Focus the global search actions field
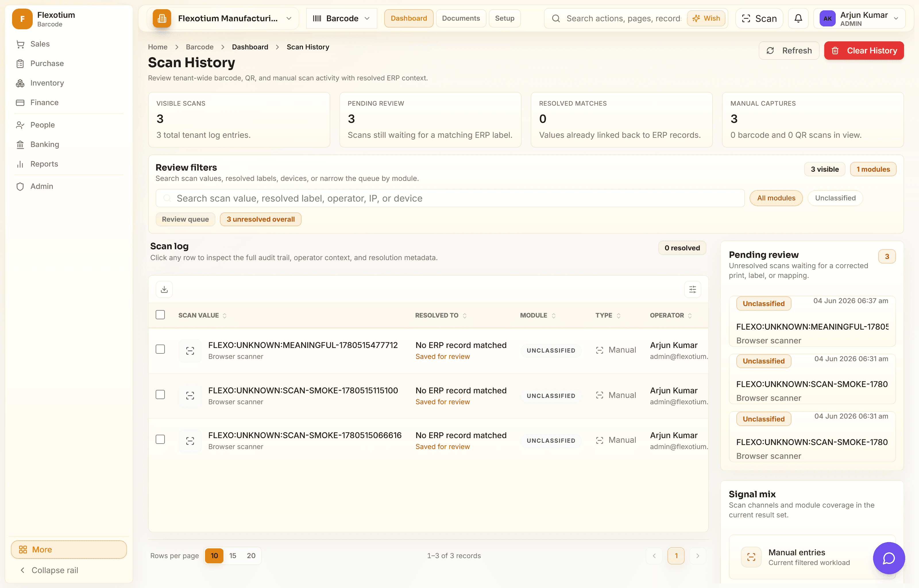Image resolution: width=919 pixels, height=588 pixels. pos(623,18)
